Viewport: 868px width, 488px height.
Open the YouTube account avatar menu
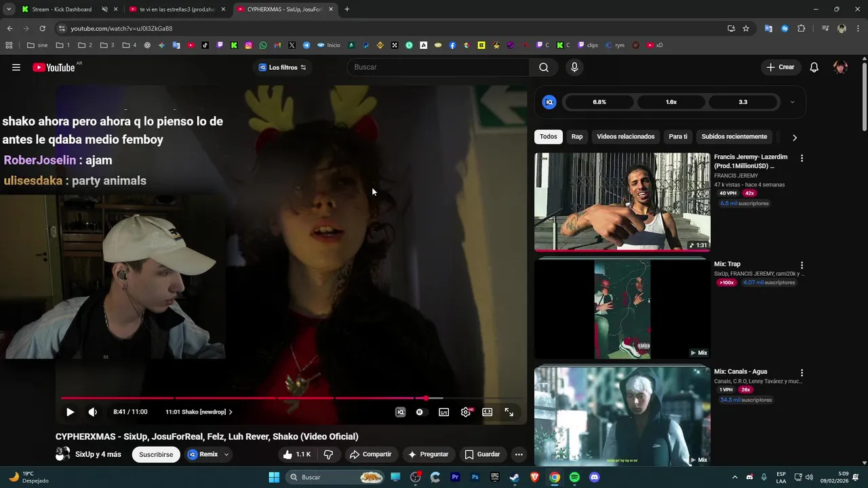click(x=840, y=67)
